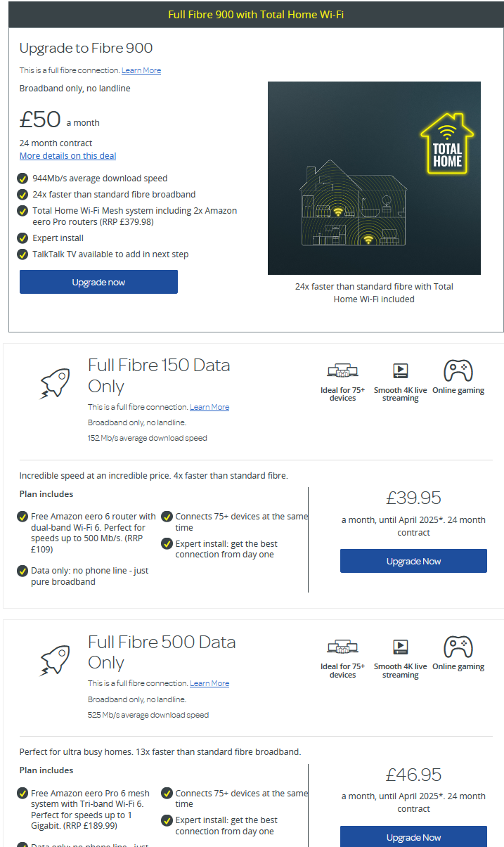
Task: Click the checkmark beside 944Mb/s average download speed
Action: coord(22,179)
